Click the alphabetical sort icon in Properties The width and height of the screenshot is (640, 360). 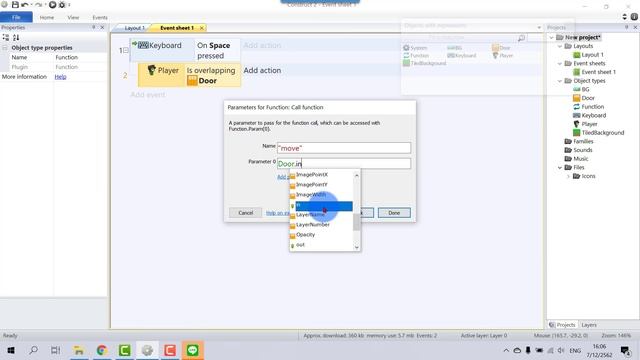pyautogui.click(x=16, y=38)
